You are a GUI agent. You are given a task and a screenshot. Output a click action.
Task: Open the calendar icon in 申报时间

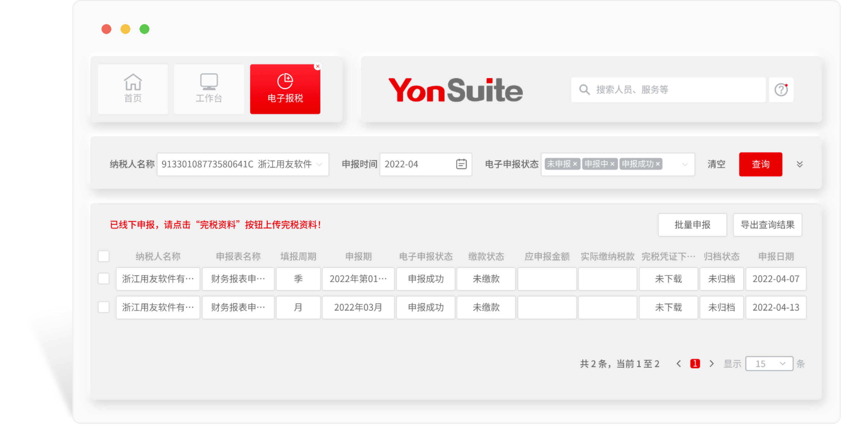click(461, 164)
